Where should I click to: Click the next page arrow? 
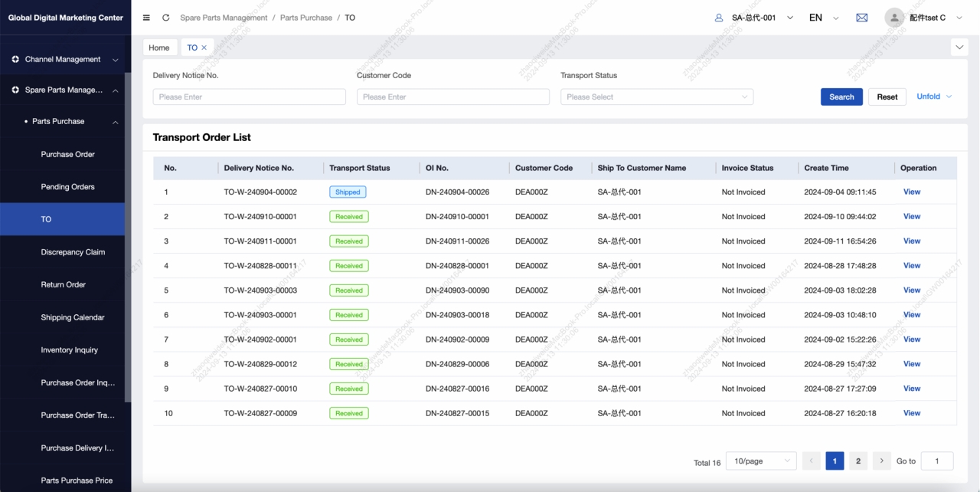[x=882, y=461]
